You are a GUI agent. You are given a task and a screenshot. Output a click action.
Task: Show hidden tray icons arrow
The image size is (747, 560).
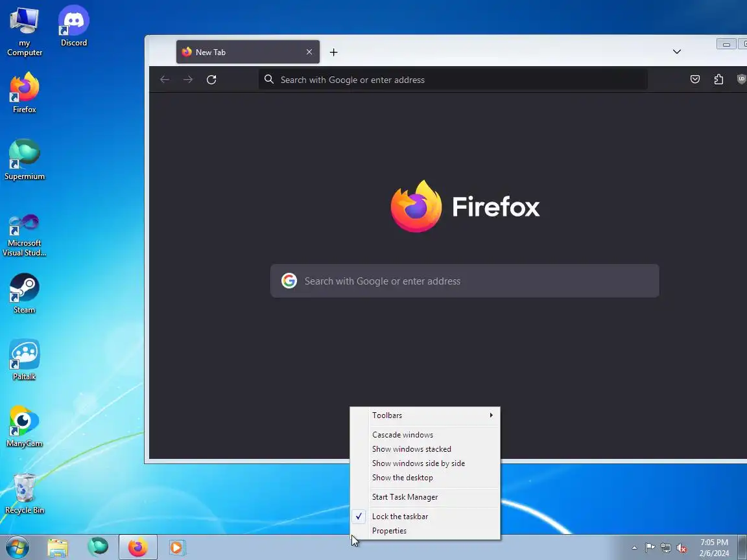pos(634,548)
